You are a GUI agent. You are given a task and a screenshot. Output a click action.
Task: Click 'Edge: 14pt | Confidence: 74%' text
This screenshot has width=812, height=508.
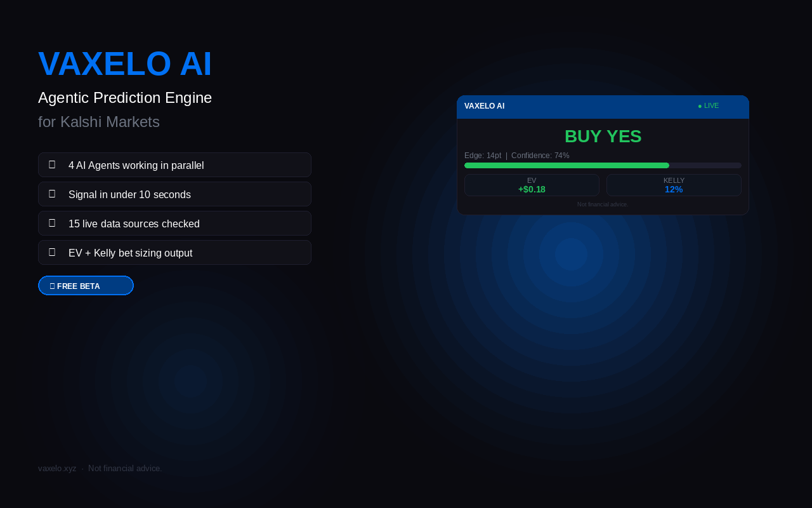[516, 156]
